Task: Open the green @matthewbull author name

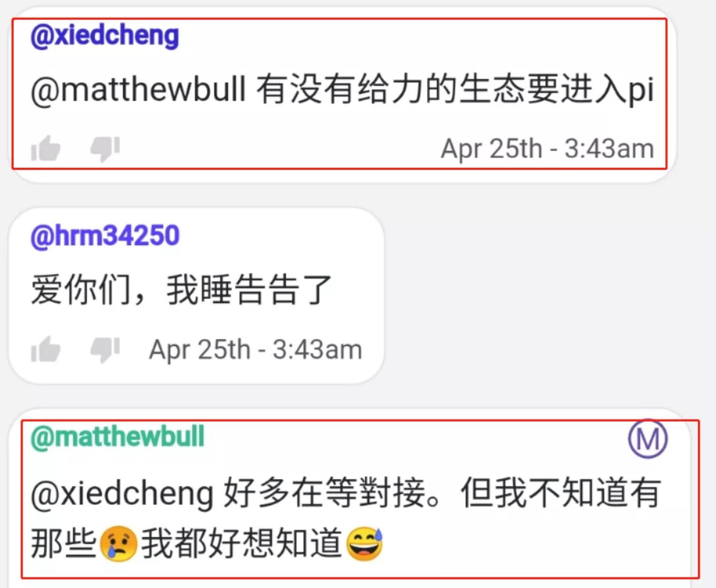Action: point(118,437)
